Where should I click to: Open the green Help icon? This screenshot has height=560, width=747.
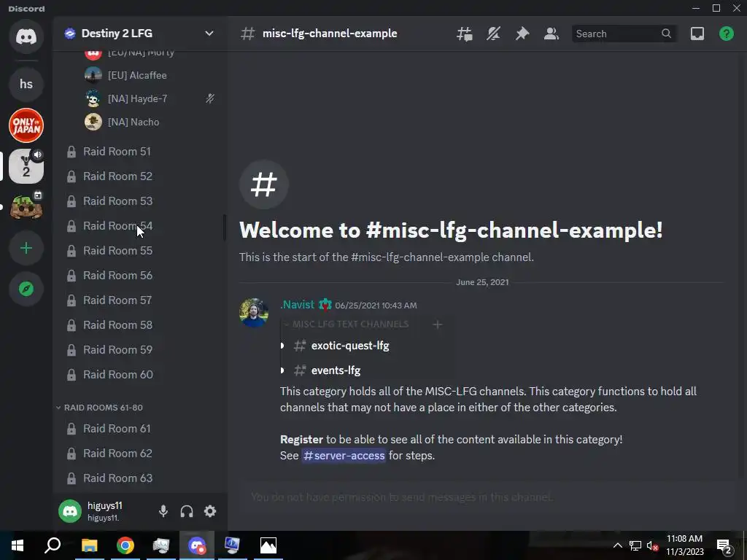click(726, 34)
